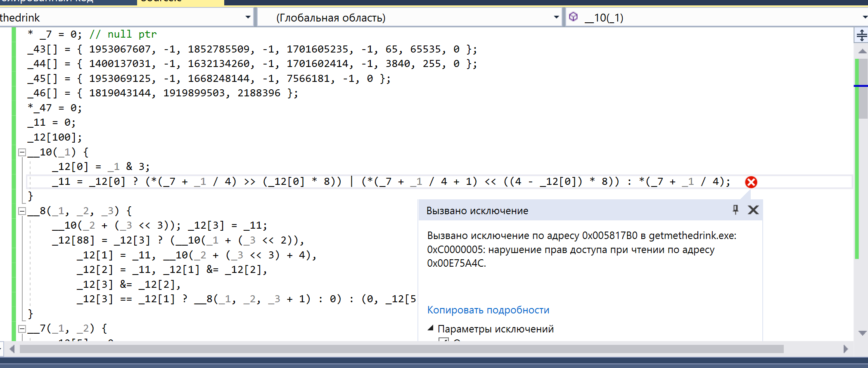868x368 pixels.
Task: Click the vertical scrollbar down arrow
Action: click(x=862, y=333)
